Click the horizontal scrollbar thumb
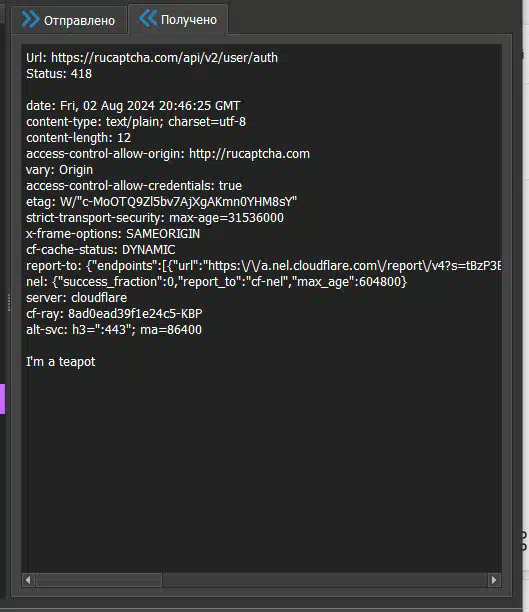The width and height of the screenshot is (529, 612). click(x=99, y=580)
